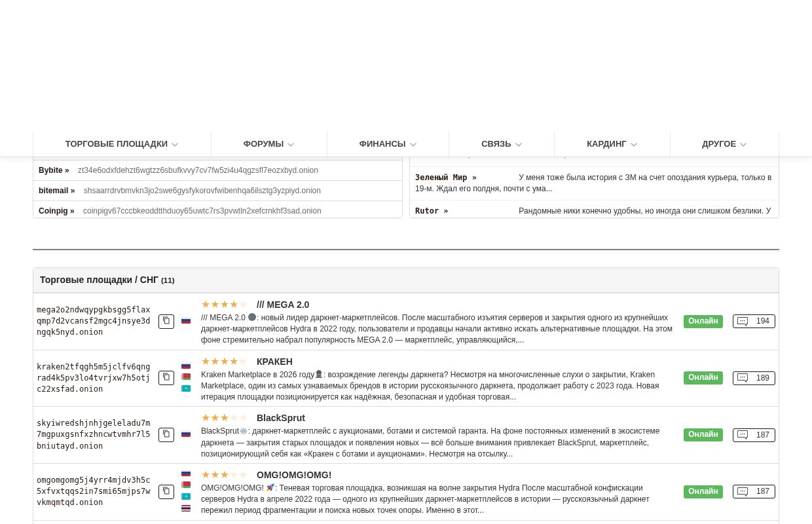The image size is (812, 524).
Task: Click the star rating for КРАКЕН
Action: click(x=224, y=362)
